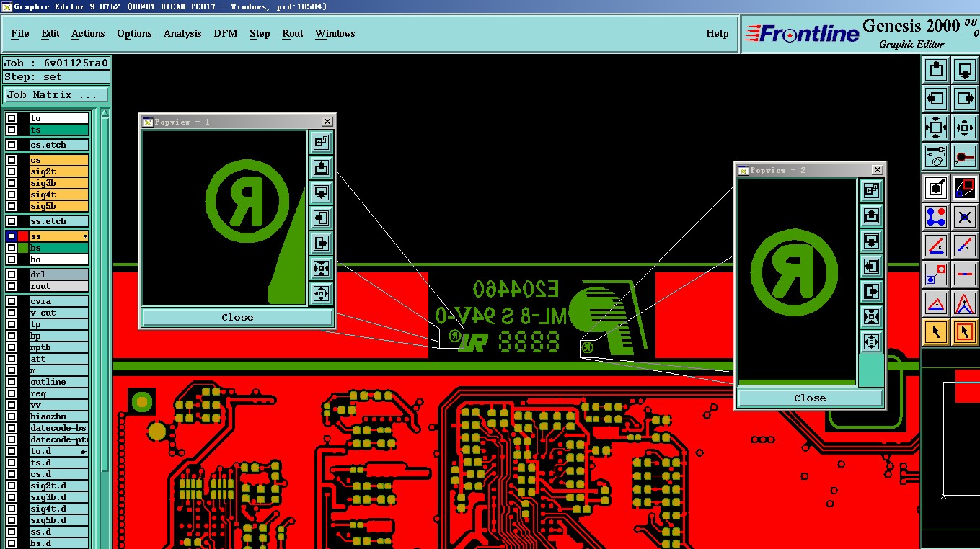Click Close button in Popview 2
The width and height of the screenshot is (980, 549).
(x=810, y=398)
